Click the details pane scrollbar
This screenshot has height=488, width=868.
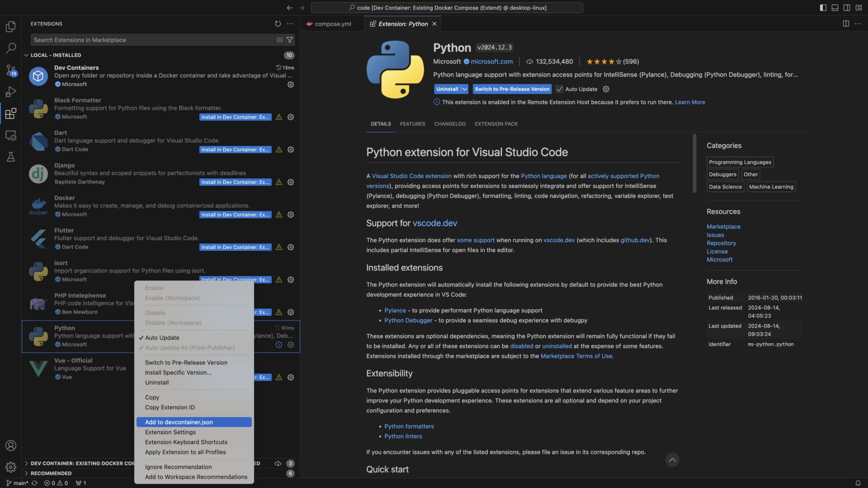(x=694, y=164)
